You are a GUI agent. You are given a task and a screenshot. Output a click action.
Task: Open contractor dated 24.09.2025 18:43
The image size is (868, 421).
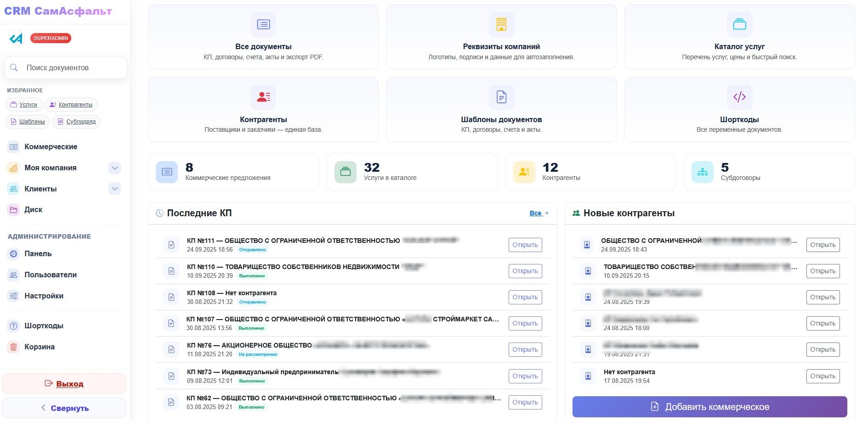pyautogui.click(x=823, y=245)
